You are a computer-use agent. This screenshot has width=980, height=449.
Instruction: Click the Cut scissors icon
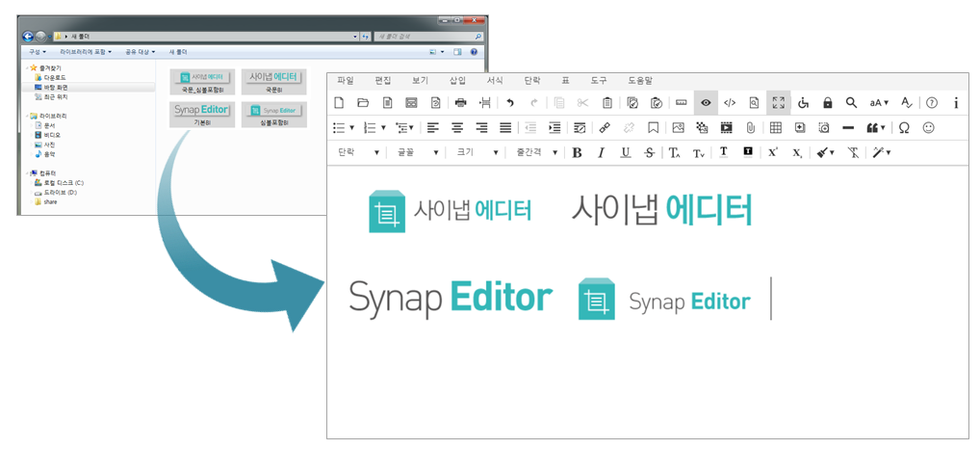pyautogui.click(x=583, y=102)
